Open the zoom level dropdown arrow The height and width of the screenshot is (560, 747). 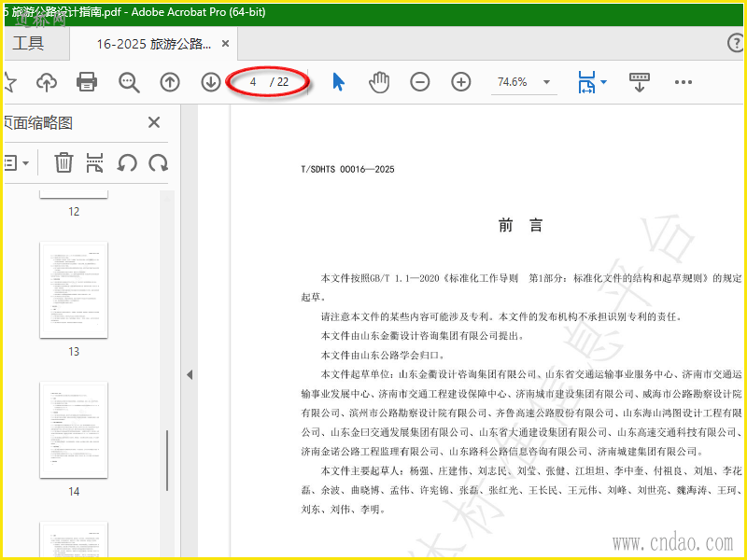547,82
